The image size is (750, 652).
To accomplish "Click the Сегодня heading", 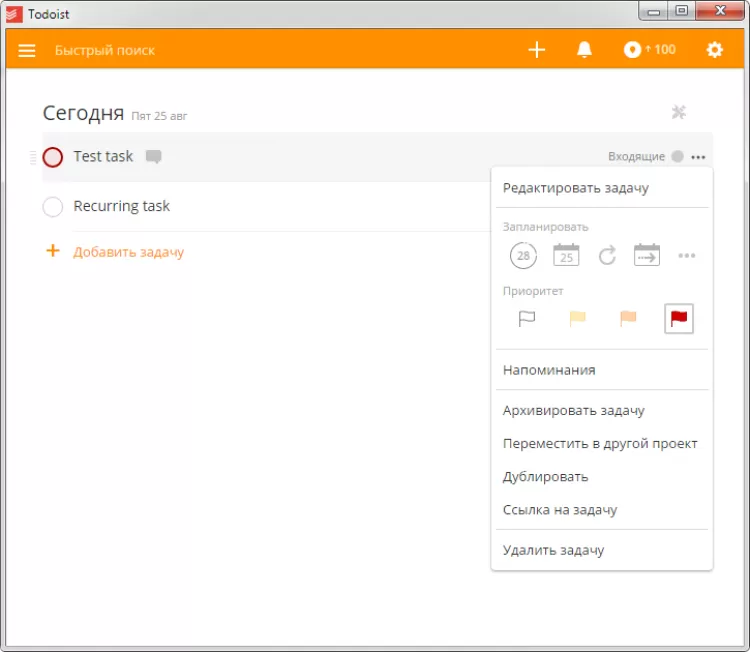I will (x=83, y=113).
